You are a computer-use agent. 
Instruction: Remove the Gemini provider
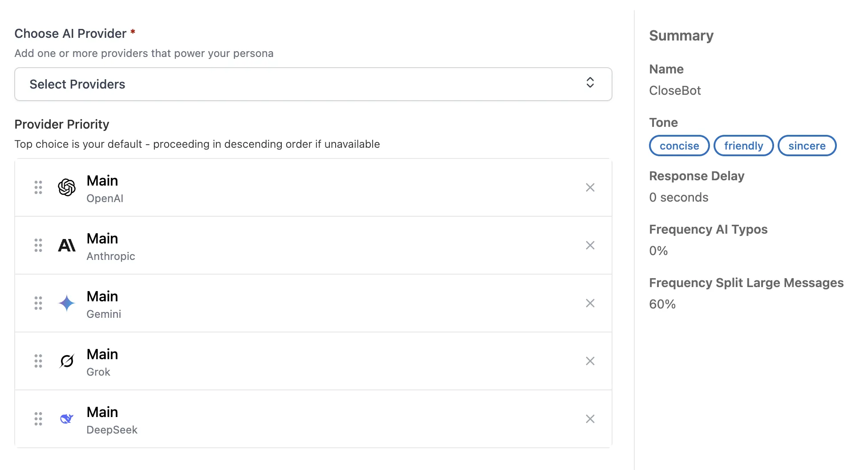[590, 303]
